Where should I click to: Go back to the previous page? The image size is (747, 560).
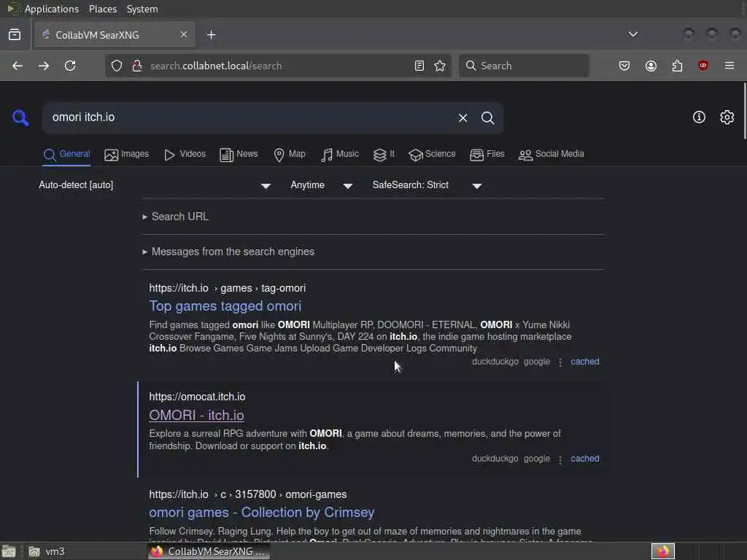click(x=18, y=66)
